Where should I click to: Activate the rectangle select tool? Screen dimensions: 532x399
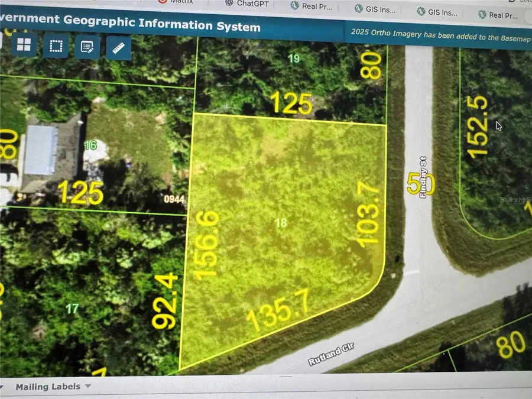pos(56,46)
